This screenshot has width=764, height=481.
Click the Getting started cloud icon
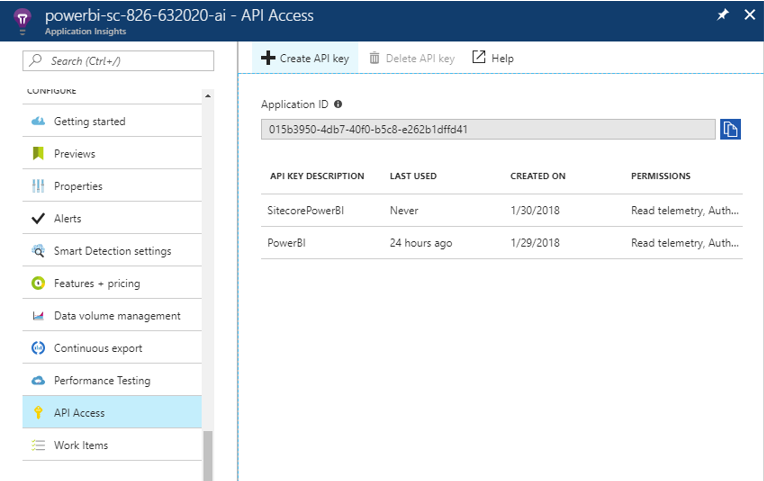[x=38, y=122]
